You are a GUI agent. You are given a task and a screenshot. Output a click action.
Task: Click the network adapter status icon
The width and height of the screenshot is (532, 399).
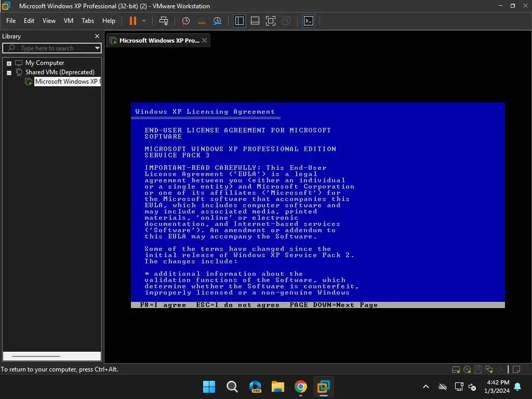(x=489, y=369)
